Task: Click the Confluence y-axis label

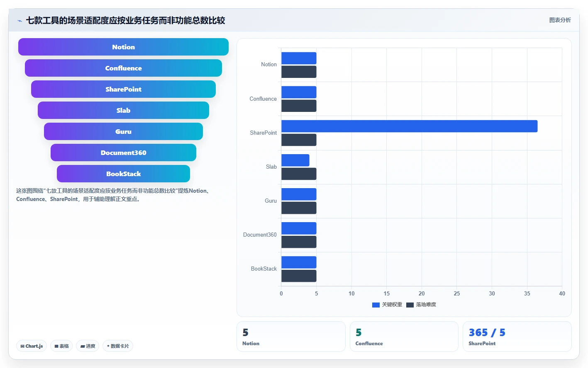Action: [x=263, y=99]
